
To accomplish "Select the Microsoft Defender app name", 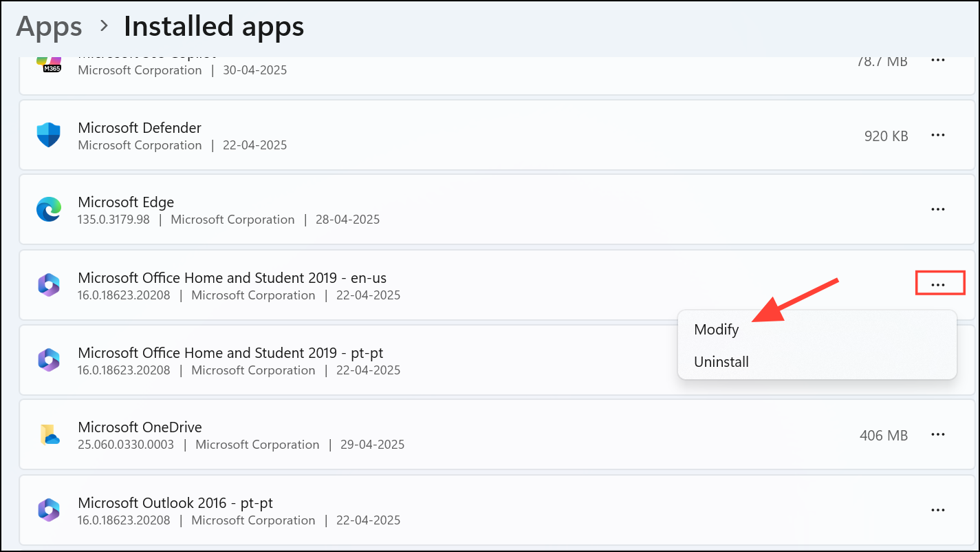I will (140, 128).
